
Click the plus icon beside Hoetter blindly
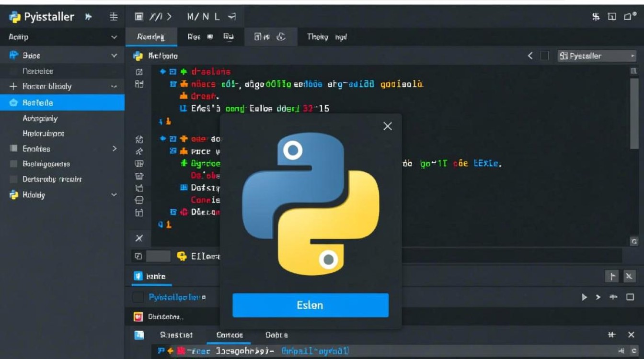coord(13,87)
